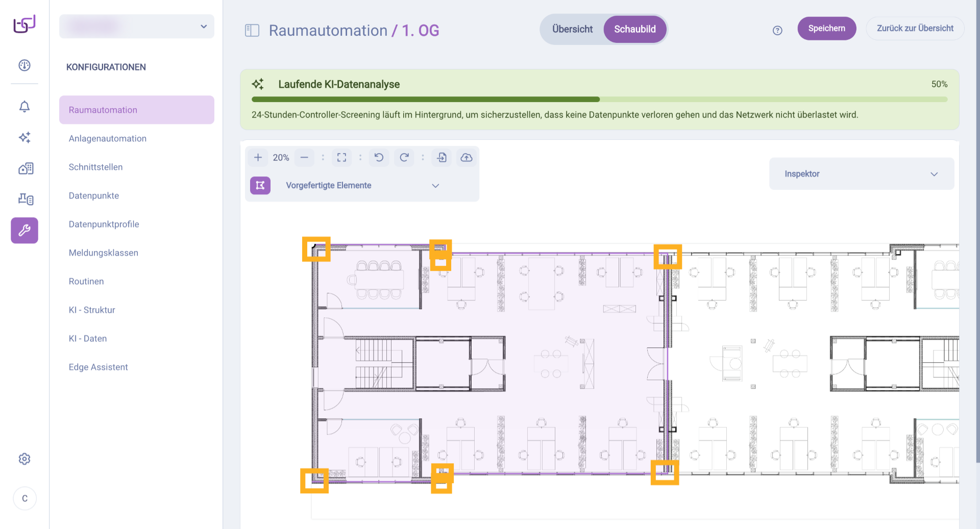This screenshot has height=529, width=980.
Task: Click the zoom in plus icon
Action: point(258,158)
